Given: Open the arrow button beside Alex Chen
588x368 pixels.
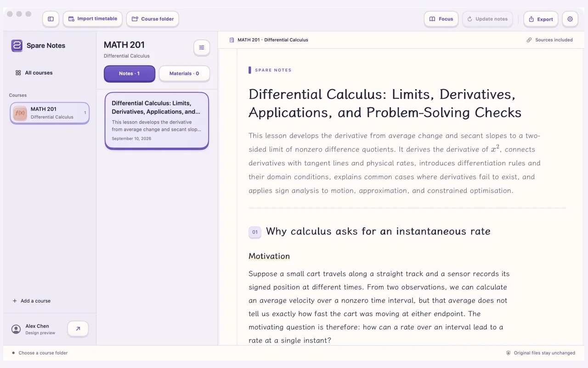Looking at the screenshot, I should point(78,329).
